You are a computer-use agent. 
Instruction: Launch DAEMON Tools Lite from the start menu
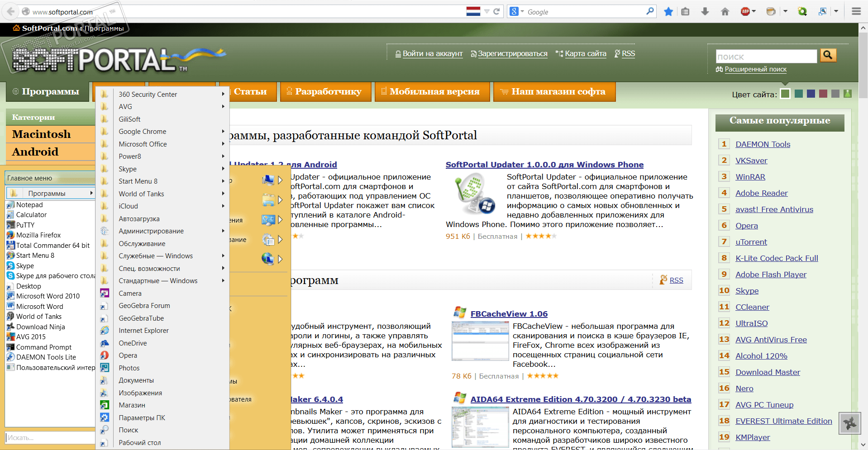(x=46, y=357)
